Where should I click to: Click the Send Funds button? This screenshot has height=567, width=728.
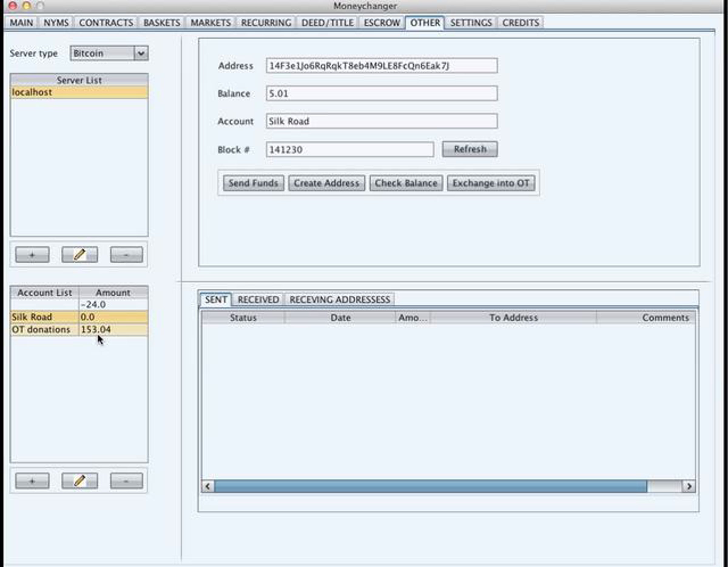pos(253,183)
